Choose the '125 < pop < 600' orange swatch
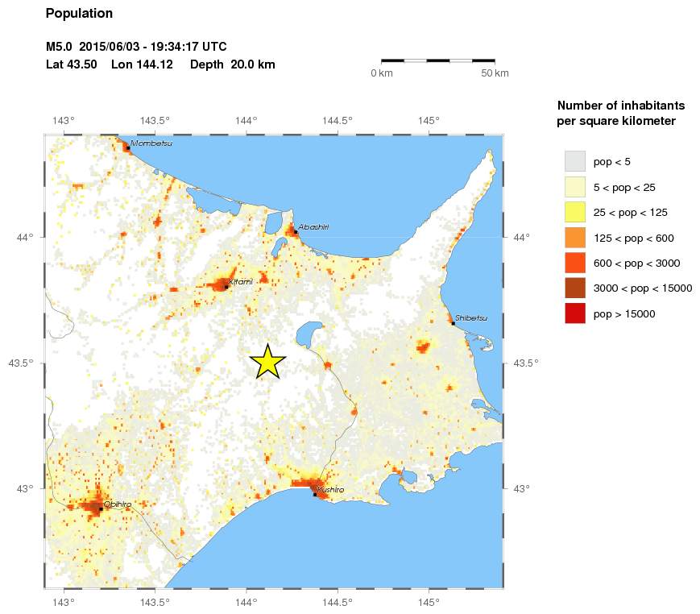Viewport: 700px width, 614px height. click(574, 238)
